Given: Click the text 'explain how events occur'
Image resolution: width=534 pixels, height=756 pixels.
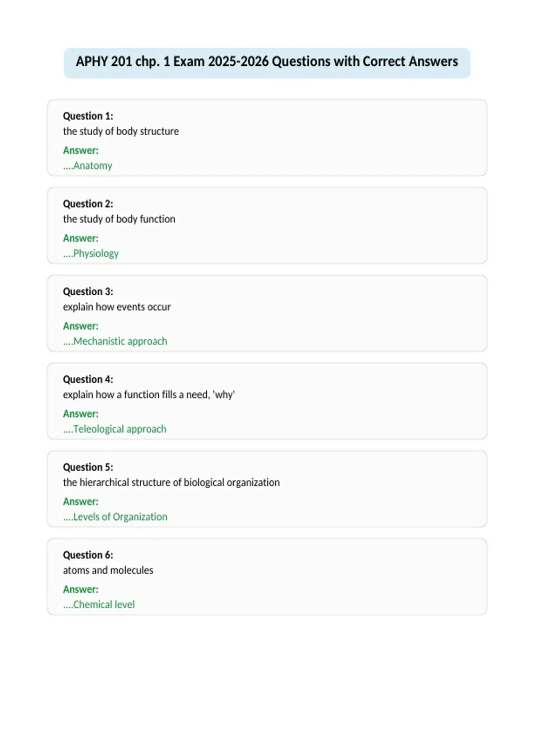Looking at the screenshot, I should click(x=117, y=306).
